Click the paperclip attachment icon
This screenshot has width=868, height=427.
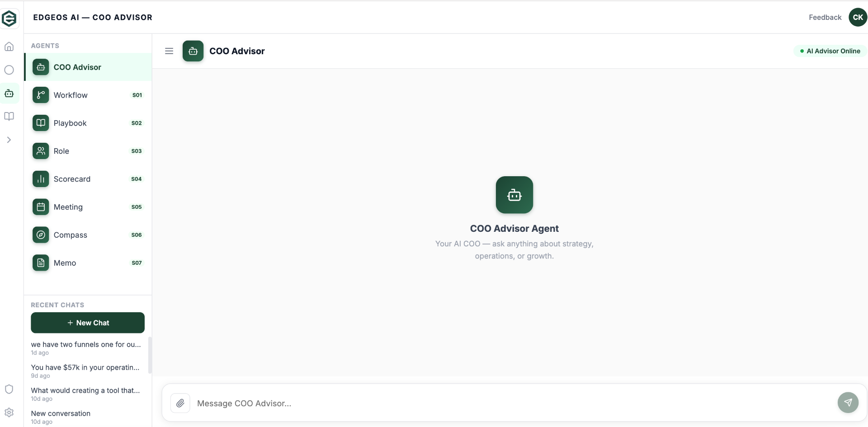point(180,403)
